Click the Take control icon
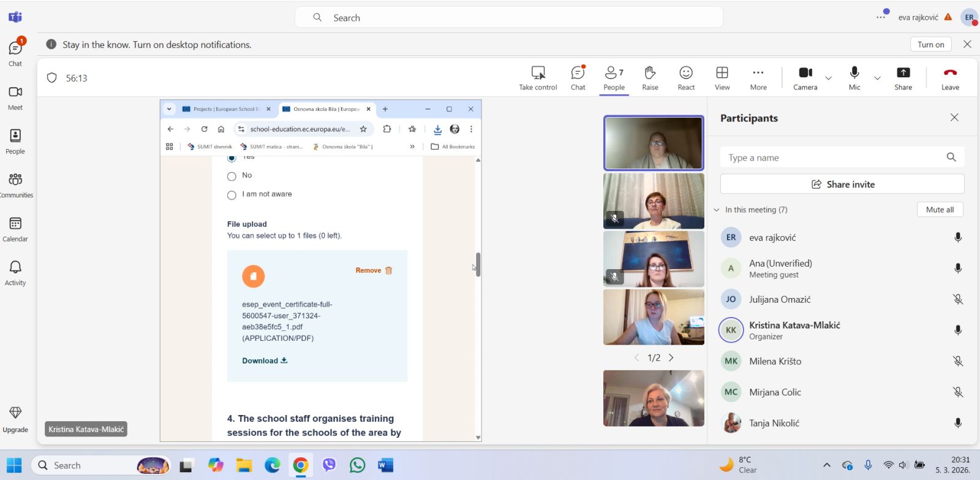This screenshot has width=980, height=480. click(538, 73)
